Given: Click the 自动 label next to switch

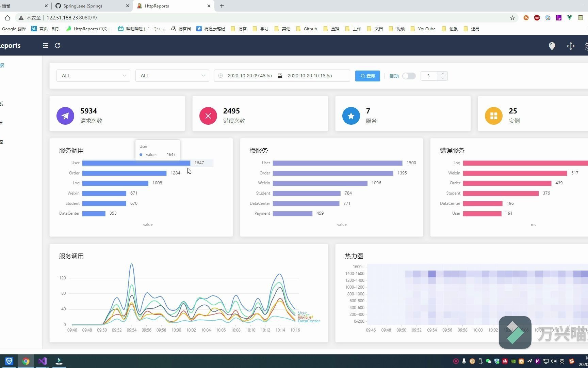Looking at the screenshot, I should (x=394, y=76).
